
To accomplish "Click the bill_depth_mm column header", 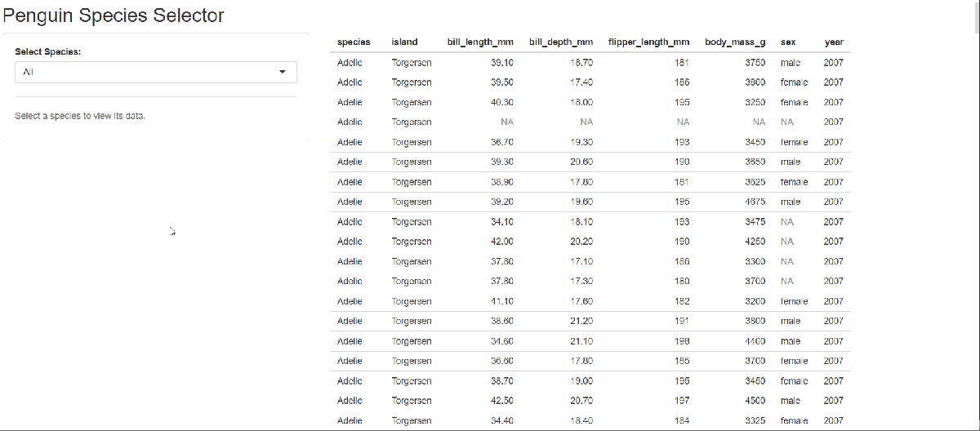I will click(561, 42).
